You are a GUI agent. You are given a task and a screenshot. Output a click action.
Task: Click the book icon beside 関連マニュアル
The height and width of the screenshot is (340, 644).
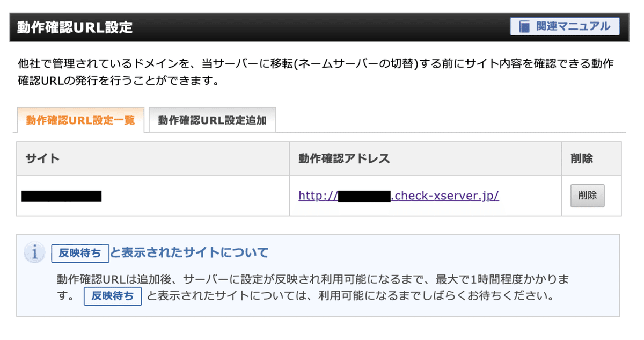(524, 26)
